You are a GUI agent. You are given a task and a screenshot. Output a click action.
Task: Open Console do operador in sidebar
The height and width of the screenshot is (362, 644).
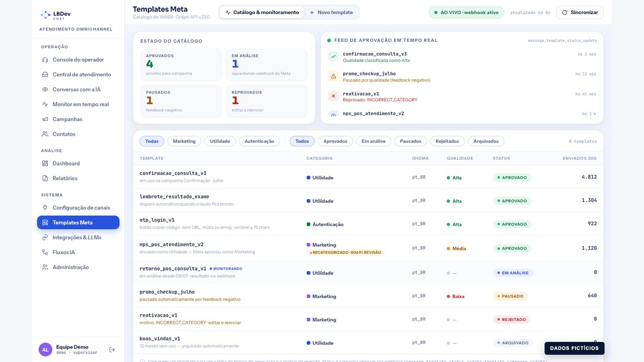pyautogui.click(x=78, y=60)
